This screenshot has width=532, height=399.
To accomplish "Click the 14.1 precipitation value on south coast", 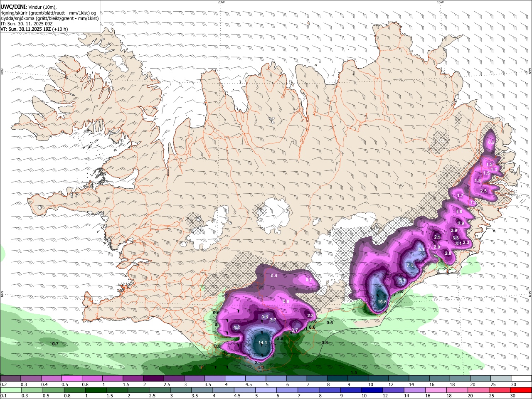I will click(x=263, y=343).
